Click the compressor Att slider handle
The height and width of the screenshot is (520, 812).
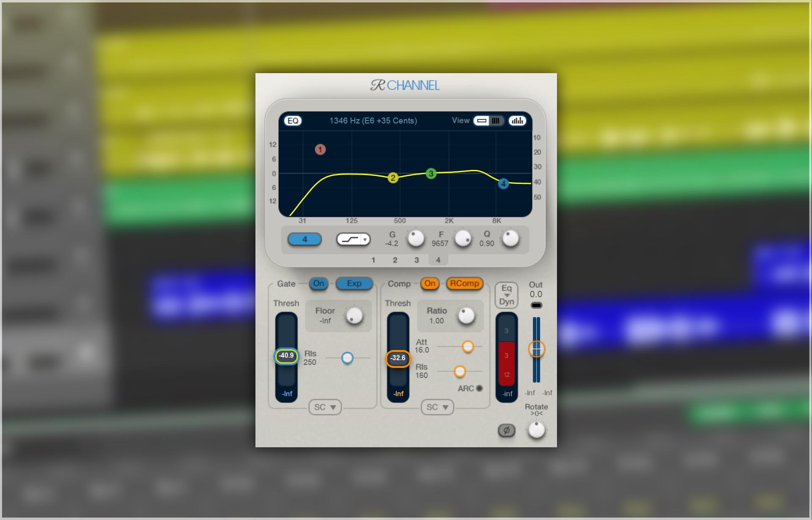(468, 347)
